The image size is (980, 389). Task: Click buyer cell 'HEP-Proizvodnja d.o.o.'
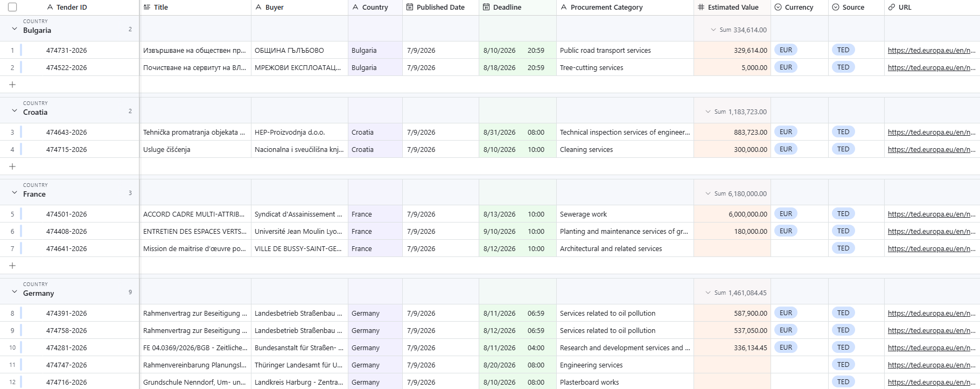[x=299, y=133]
